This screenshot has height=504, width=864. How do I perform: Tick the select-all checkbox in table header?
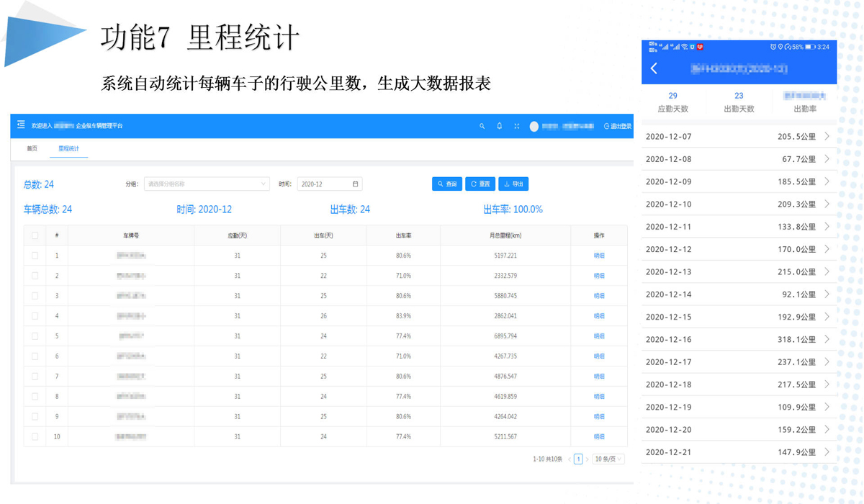point(35,235)
